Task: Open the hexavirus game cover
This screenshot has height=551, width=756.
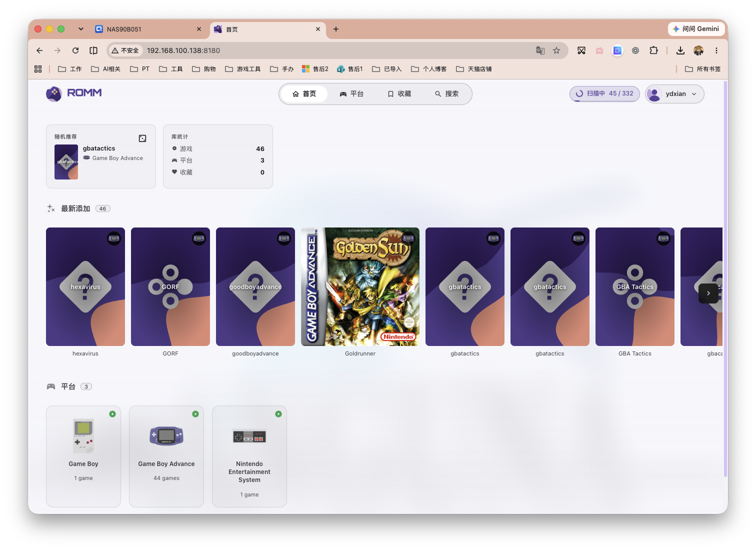Action: [85, 286]
